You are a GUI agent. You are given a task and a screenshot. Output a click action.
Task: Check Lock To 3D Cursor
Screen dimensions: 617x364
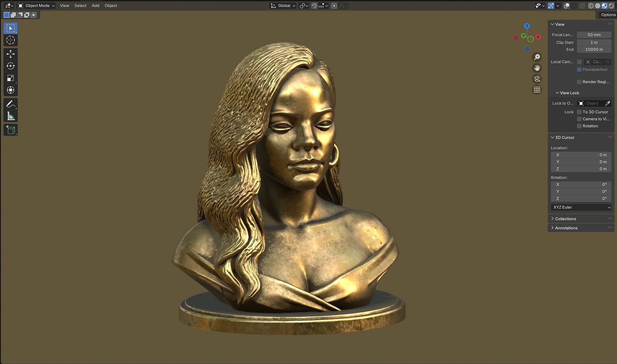click(x=579, y=112)
